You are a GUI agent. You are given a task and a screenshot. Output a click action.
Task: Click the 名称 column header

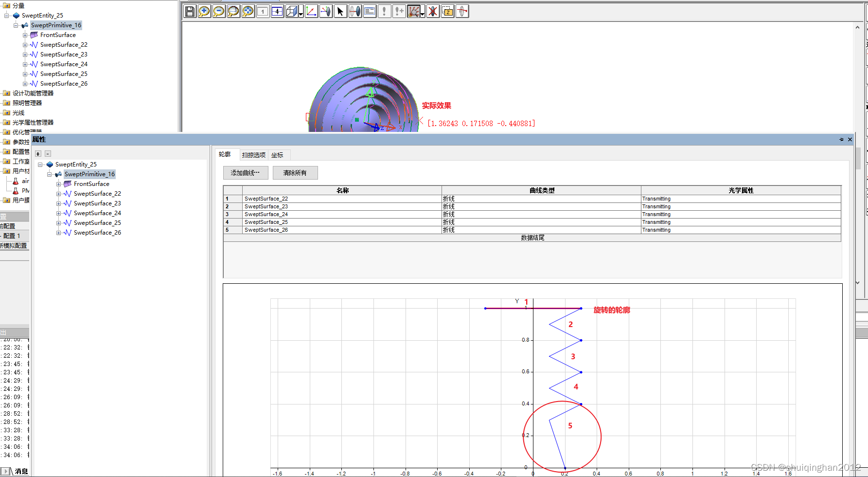pos(342,190)
